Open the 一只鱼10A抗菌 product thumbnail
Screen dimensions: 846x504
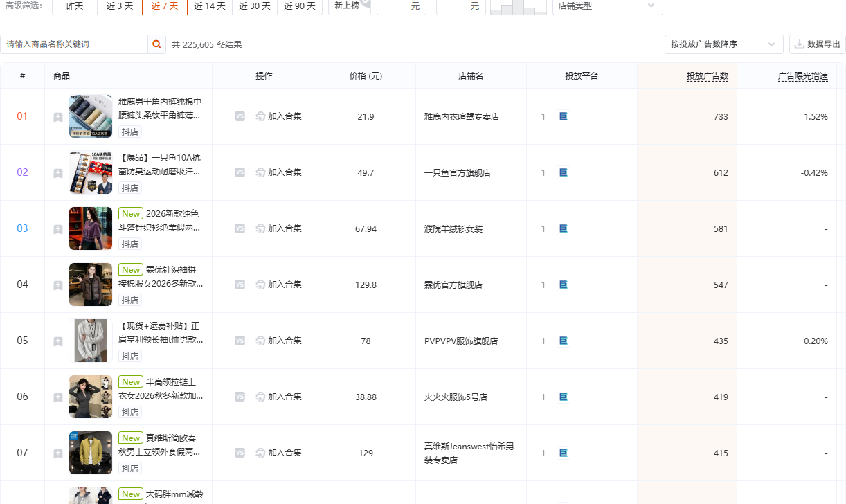click(x=91, y=172)
